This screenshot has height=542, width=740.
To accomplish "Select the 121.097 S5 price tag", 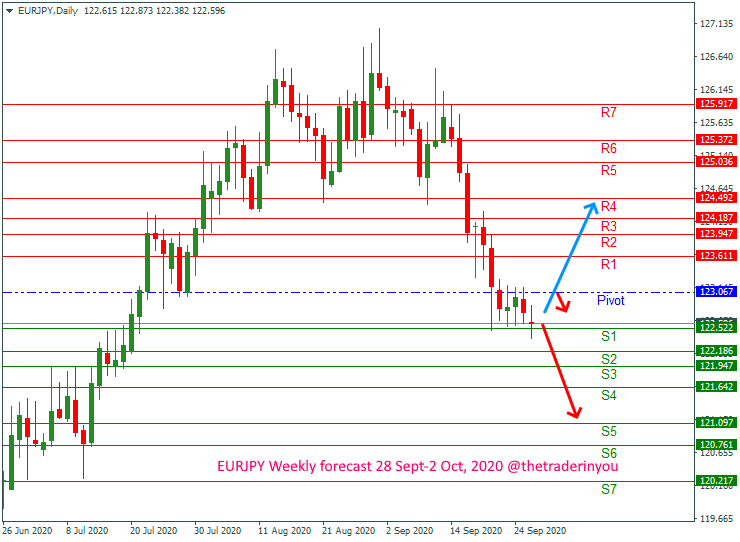I will coord(716,423).
